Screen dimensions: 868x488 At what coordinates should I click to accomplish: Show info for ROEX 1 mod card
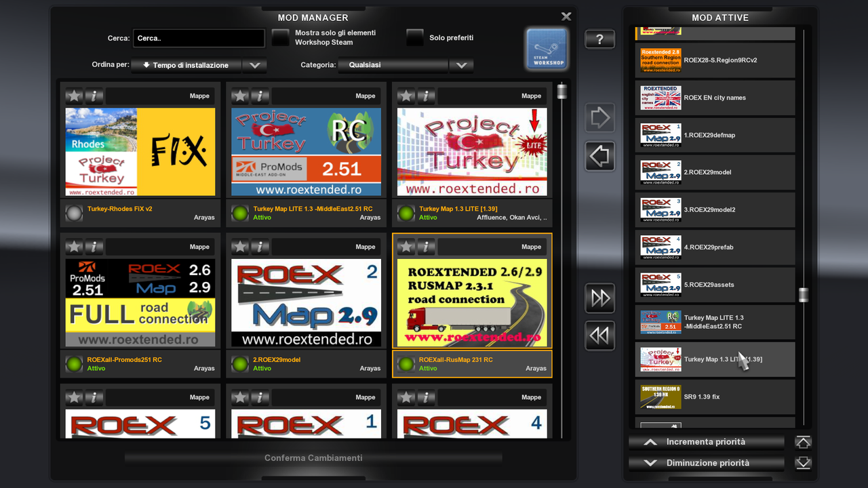click(260, 398)
